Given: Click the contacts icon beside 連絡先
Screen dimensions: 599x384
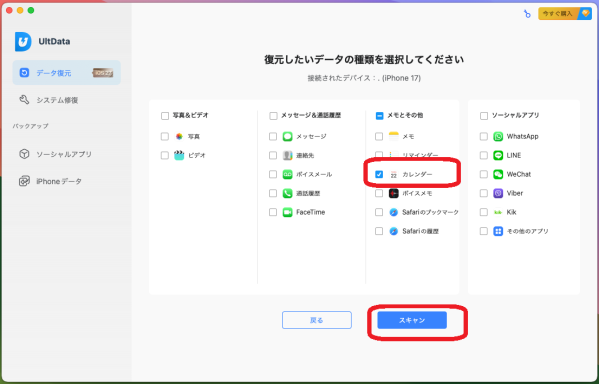Looking at the screenshot, I should (x=287, y=155).
